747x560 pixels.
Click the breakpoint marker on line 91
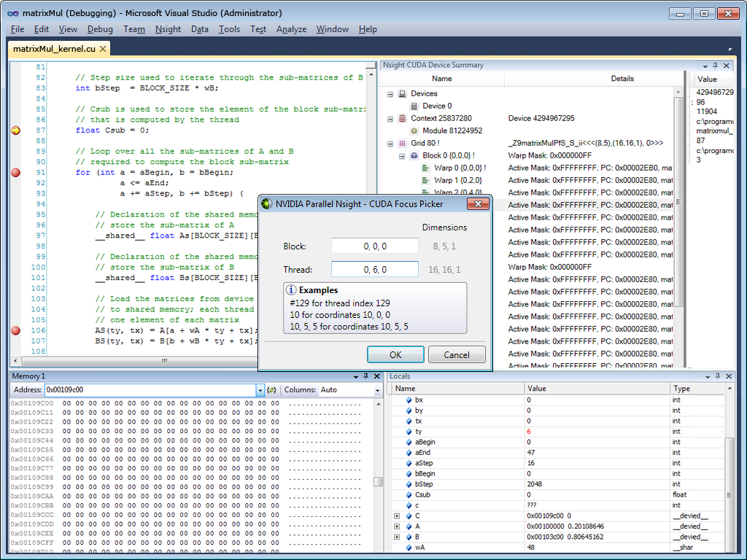tap(16, 173)
